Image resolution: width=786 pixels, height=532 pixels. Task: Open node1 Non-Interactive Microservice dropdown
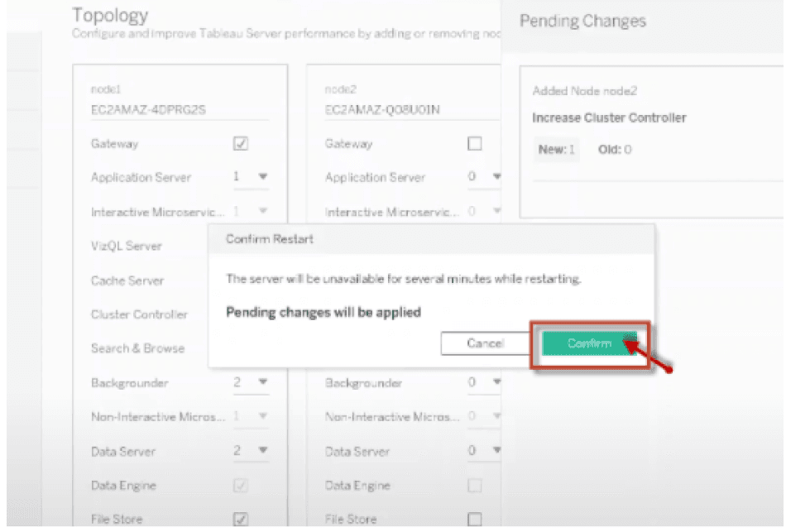tap(251, 417)
